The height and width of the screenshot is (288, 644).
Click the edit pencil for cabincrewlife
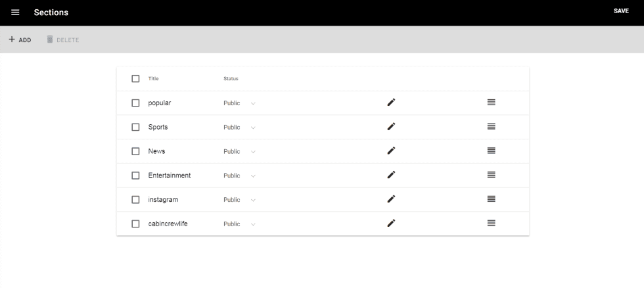click(x=391, y=224)
